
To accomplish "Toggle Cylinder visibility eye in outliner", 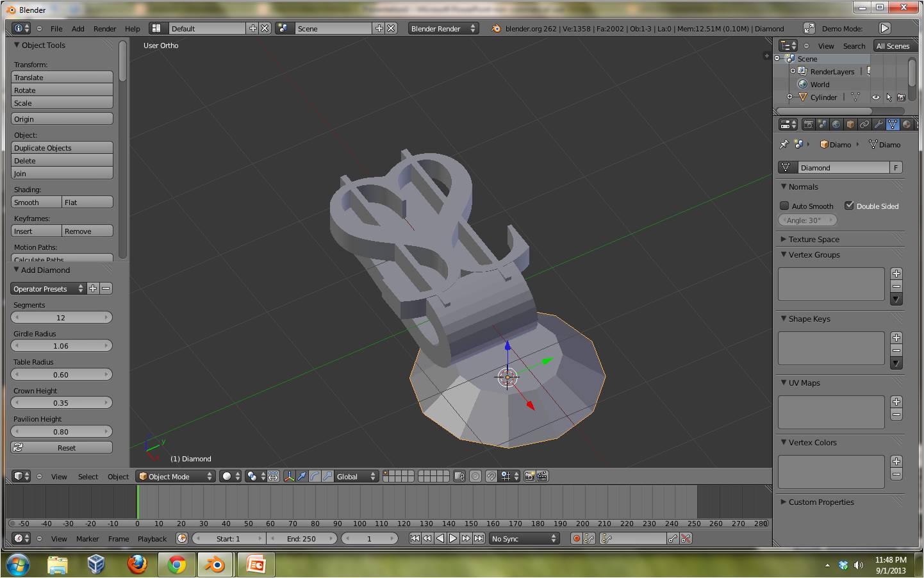I will click(875, 97).
